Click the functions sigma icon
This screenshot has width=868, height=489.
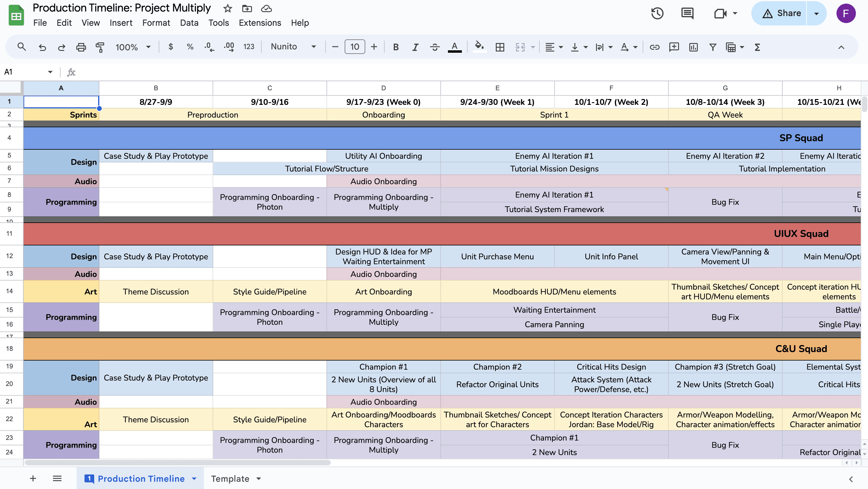(757, 47)
